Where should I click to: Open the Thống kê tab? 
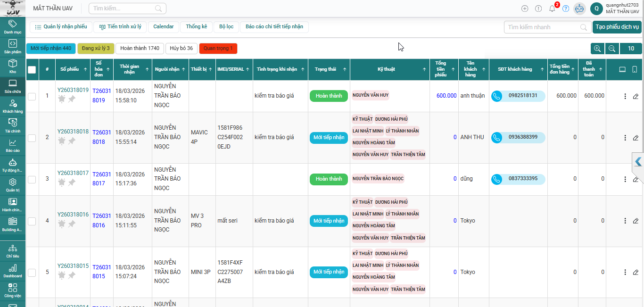(196, 27)
